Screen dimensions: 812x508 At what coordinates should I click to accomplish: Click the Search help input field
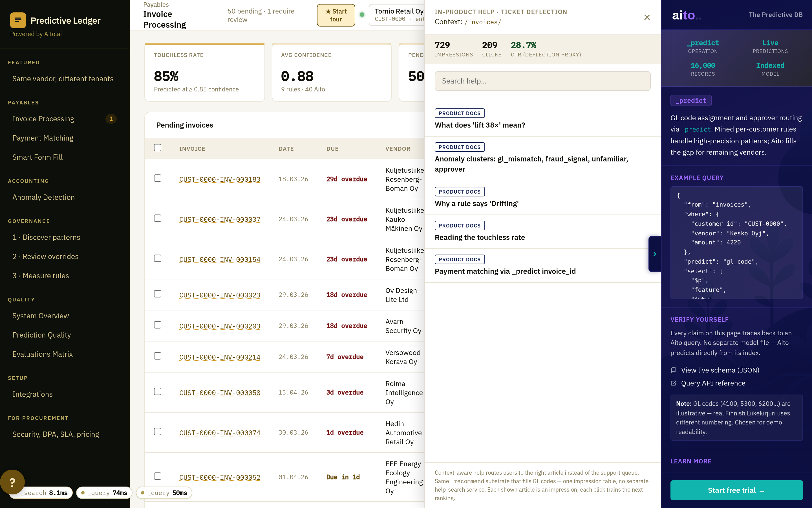point(542,81)
